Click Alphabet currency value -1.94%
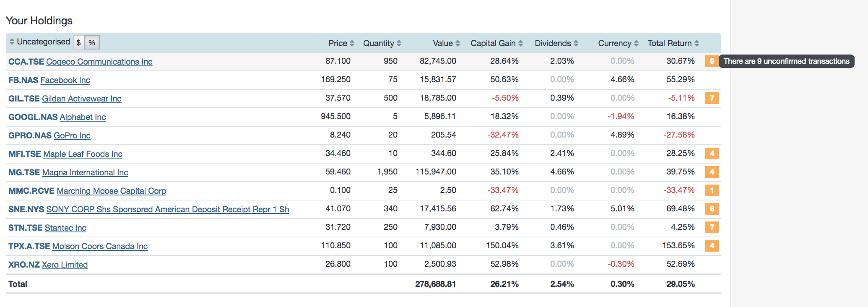The width and height of the screenshot is (868, 307). click(621, 116)
